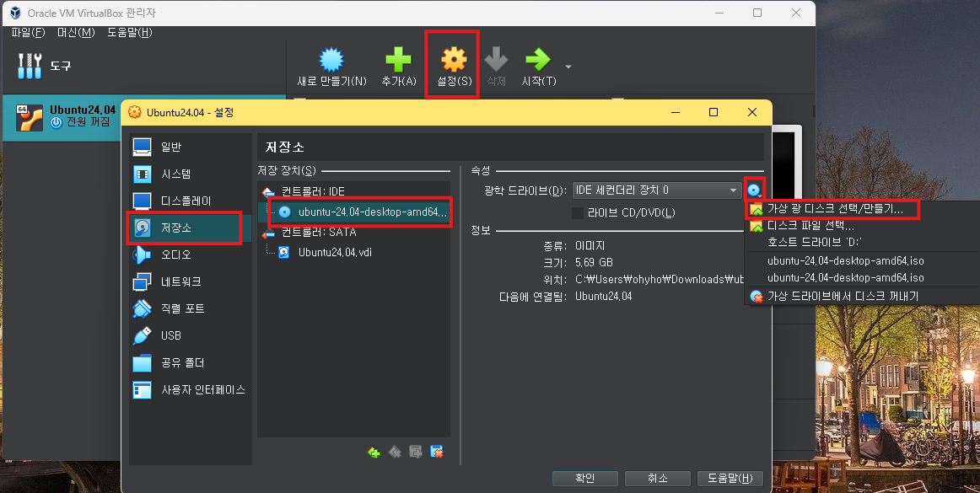Click the size value 5.69 GB
This screenshot has height=493, width=980.
594,262
